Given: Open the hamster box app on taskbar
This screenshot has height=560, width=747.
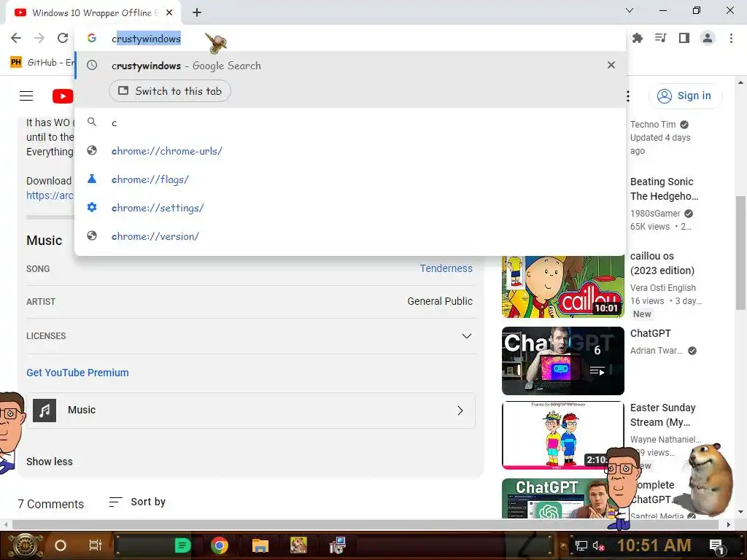Looking at the screenshot, I should pyautogui.click(x=298, y=545).
